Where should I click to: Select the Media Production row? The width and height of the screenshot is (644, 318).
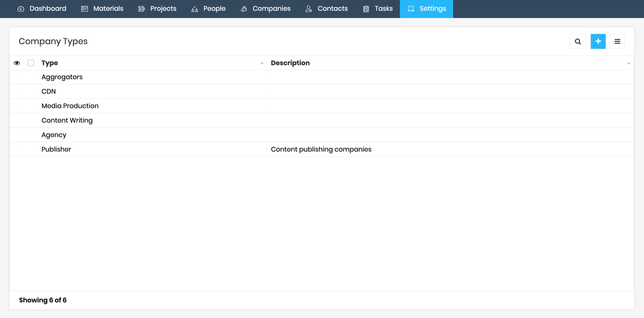click(x=322, y=106)
